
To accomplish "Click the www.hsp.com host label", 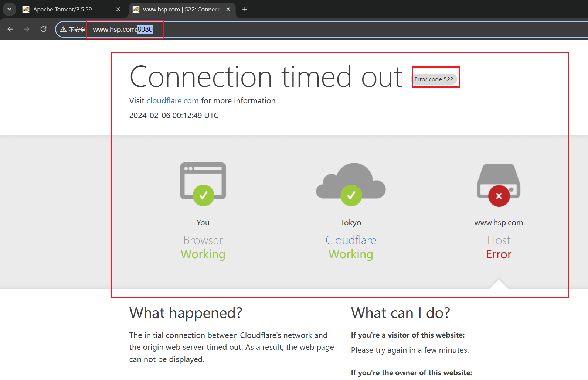I will (x=499, y=222).
